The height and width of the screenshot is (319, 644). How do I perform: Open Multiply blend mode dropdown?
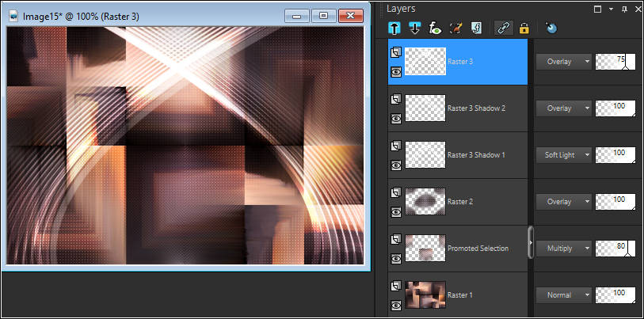click(x=563, y=249)
